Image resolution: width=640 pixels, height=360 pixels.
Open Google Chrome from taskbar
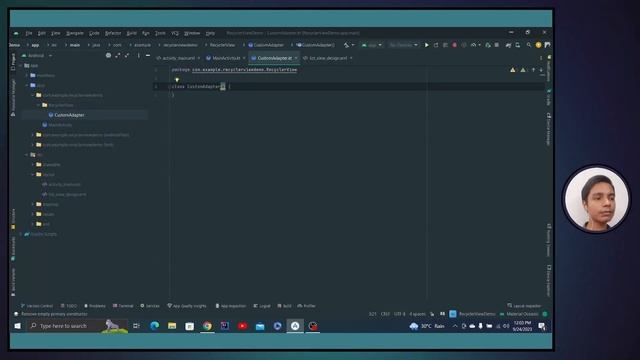point(207,326)
